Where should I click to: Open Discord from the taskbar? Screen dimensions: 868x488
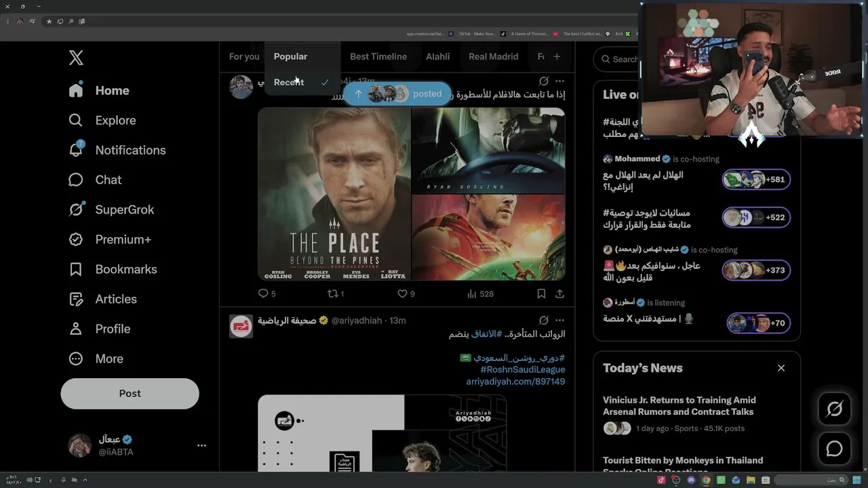pos(691,480)
